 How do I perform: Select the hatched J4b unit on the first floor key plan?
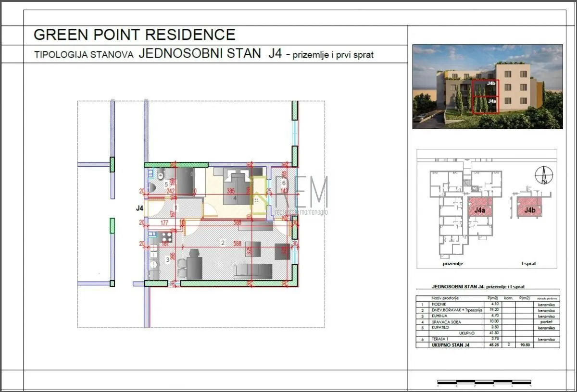(x=529, y=207)
